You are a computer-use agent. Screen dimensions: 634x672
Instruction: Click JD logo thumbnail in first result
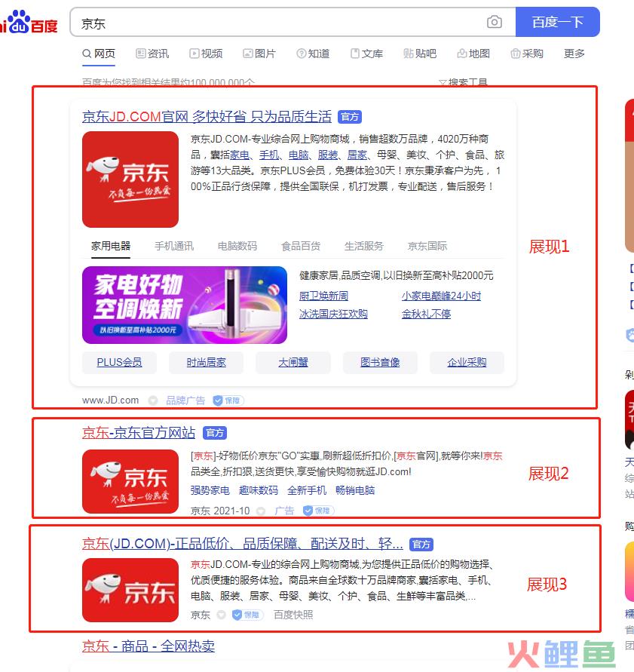(x=130, y=180)
